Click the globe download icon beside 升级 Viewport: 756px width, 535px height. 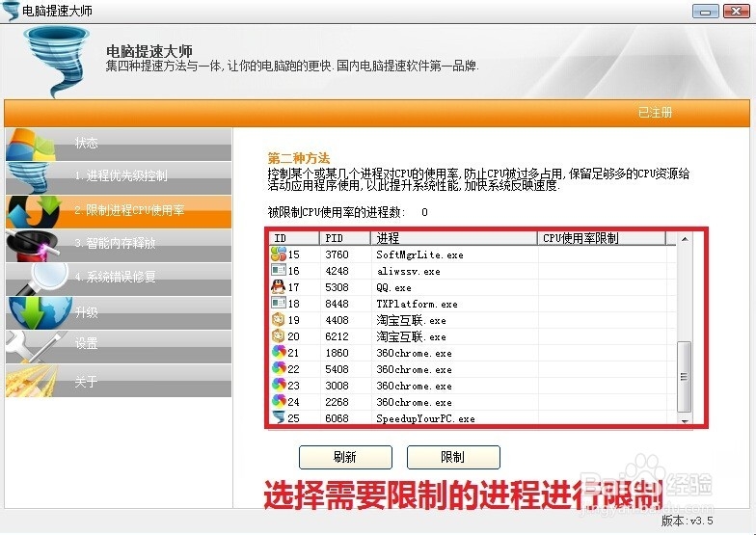click(40, 313)
